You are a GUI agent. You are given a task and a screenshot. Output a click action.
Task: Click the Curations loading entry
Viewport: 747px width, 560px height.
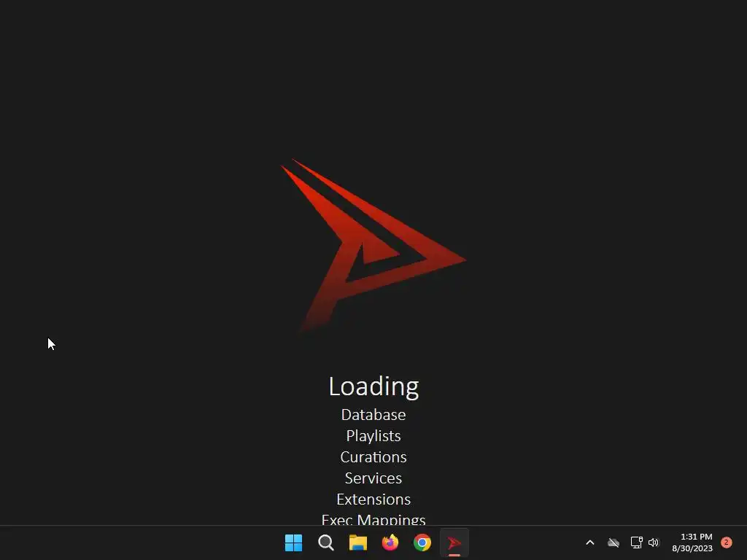(x=373, y=457)
